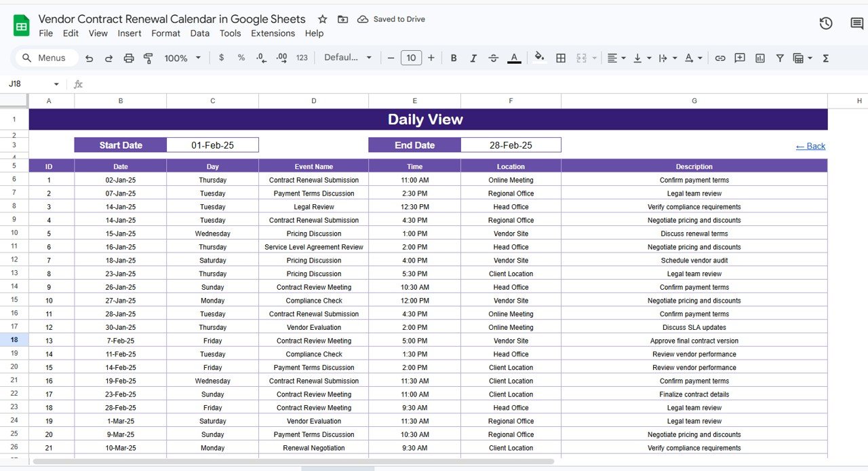
Task: Open the fill color tool
Action: [539, 58]
